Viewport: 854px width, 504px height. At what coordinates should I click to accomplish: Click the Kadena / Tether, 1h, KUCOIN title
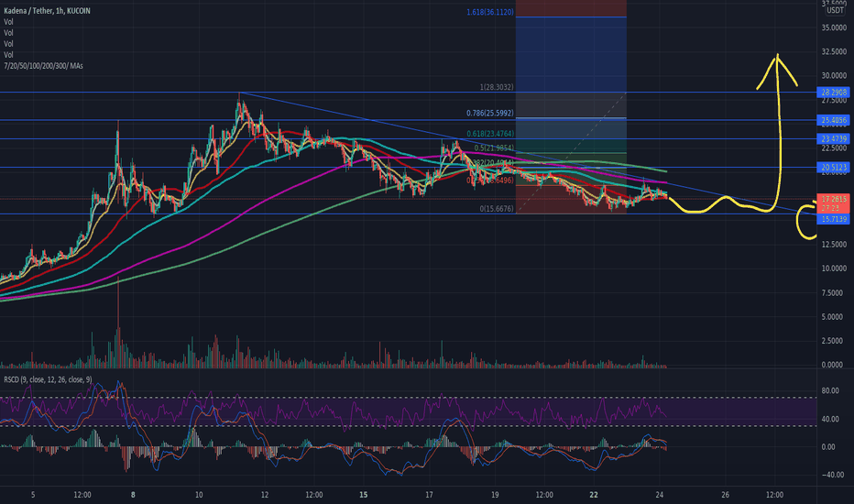pyautogui.click(x=47, y=11)
